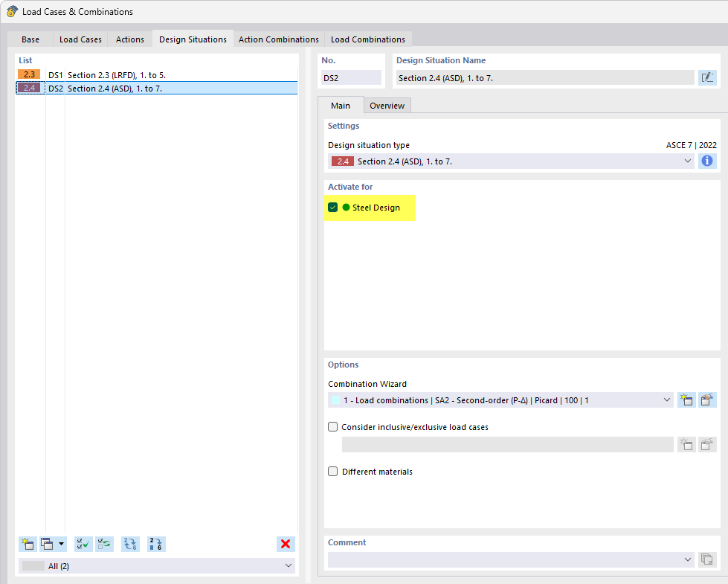Viewport: 728px width, 584px height.
Task: Select the Design Situations tab
Action: (193, 39)
